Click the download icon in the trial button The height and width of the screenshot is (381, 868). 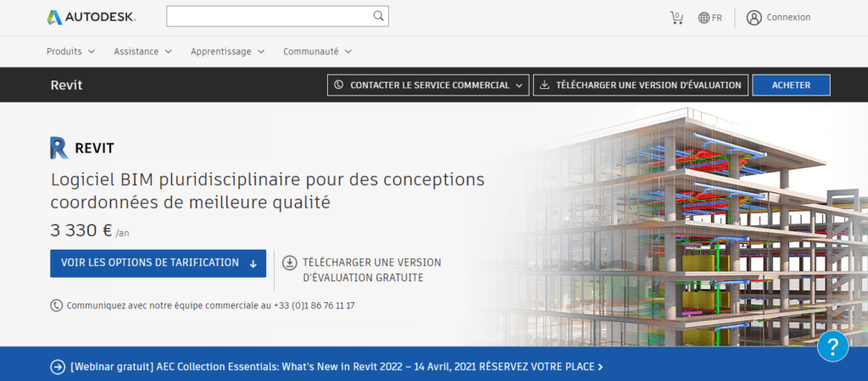pos(545,86)
